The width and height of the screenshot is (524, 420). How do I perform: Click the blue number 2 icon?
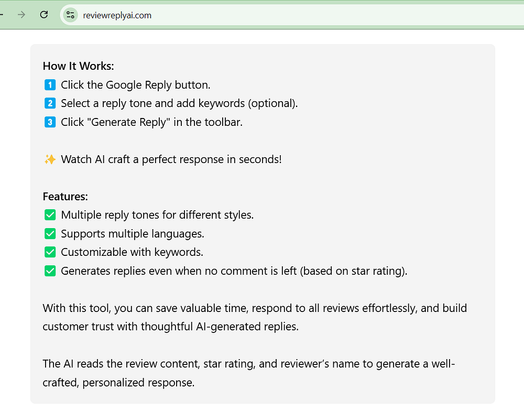click(50, 103)
